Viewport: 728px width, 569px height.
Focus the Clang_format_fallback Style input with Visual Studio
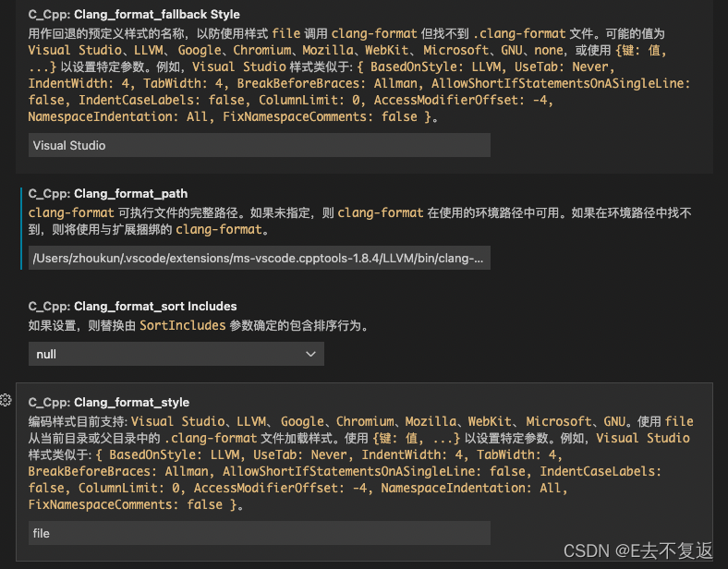click(x=259, y=145)
